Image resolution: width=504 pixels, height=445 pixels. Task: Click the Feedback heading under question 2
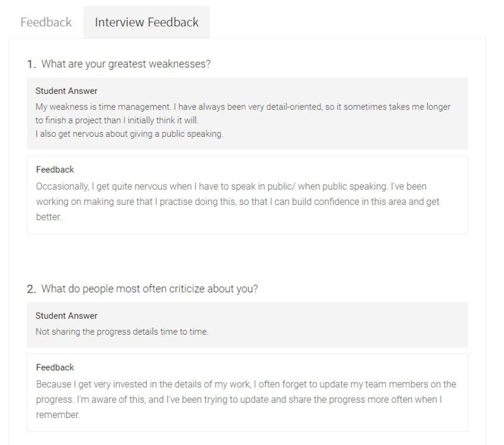tap(55, 367)
